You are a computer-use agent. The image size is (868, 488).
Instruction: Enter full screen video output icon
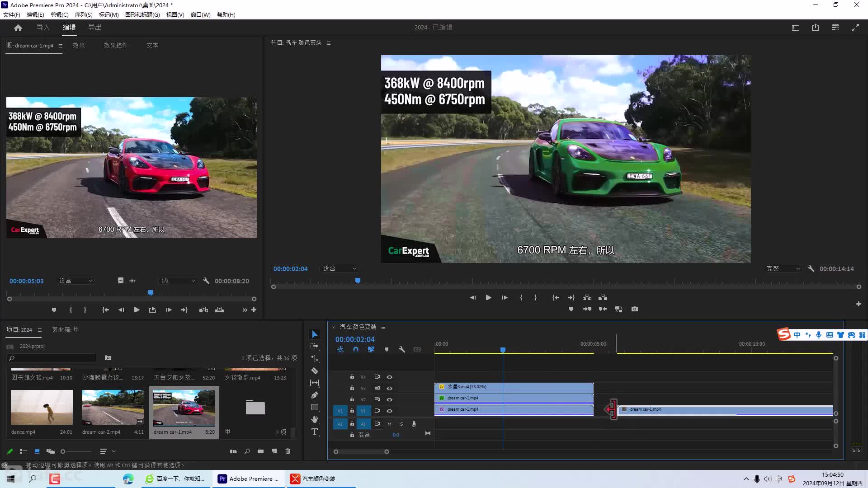click(855, 28)
